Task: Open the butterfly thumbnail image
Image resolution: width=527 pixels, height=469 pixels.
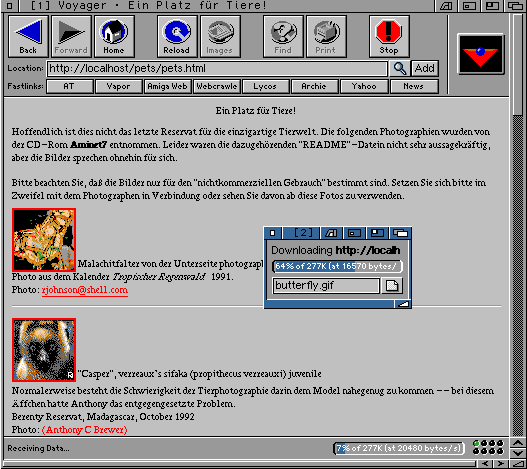Action: [x=44, y=240]
